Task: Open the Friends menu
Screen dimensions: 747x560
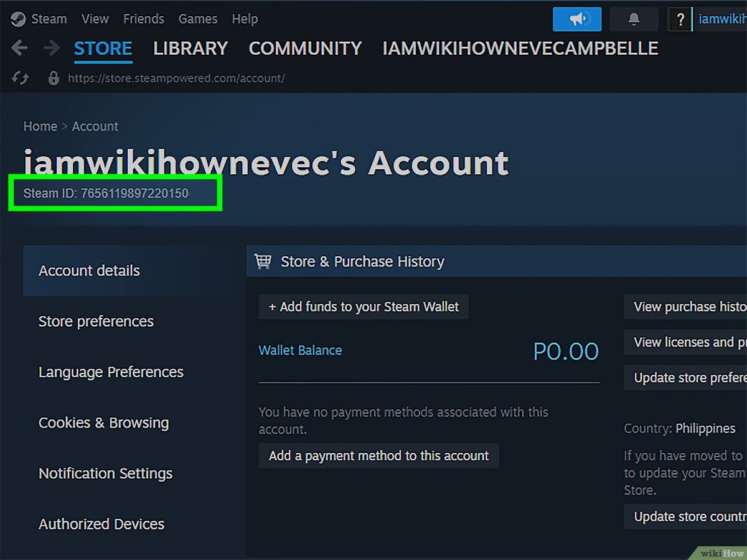Action: [x=143, y=19]
